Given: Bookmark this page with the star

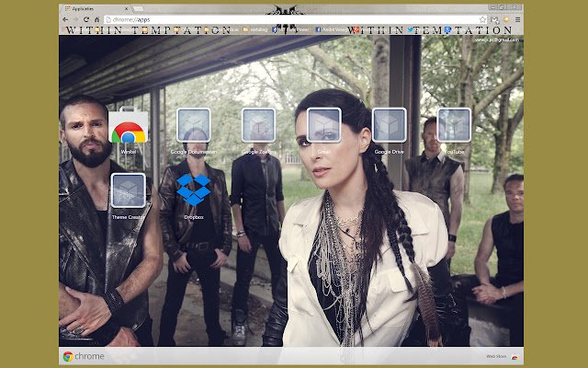Looking at the screenshot, I should click(482, 19).
